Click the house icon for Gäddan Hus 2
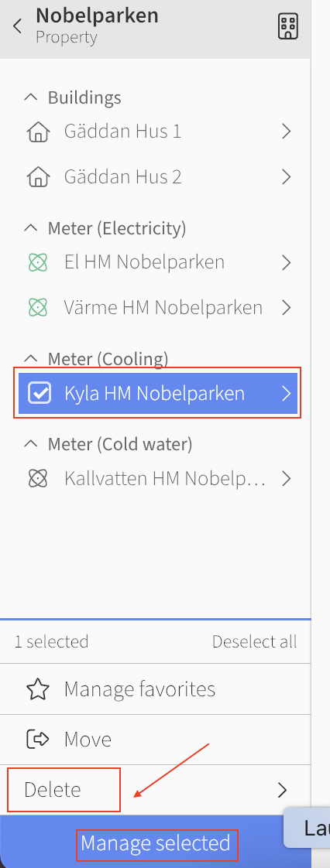The width and height of the screenshot is (330, 868). [x=38, y=178]
